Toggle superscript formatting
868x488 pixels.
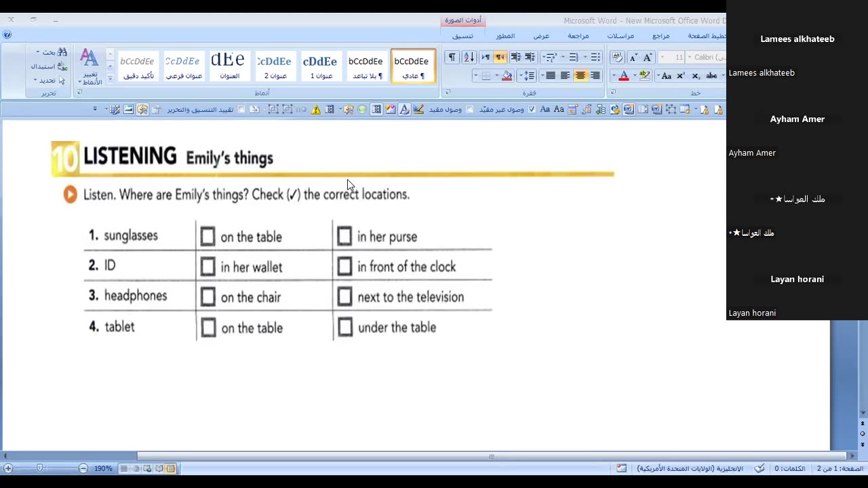click(x=681, y=75)
